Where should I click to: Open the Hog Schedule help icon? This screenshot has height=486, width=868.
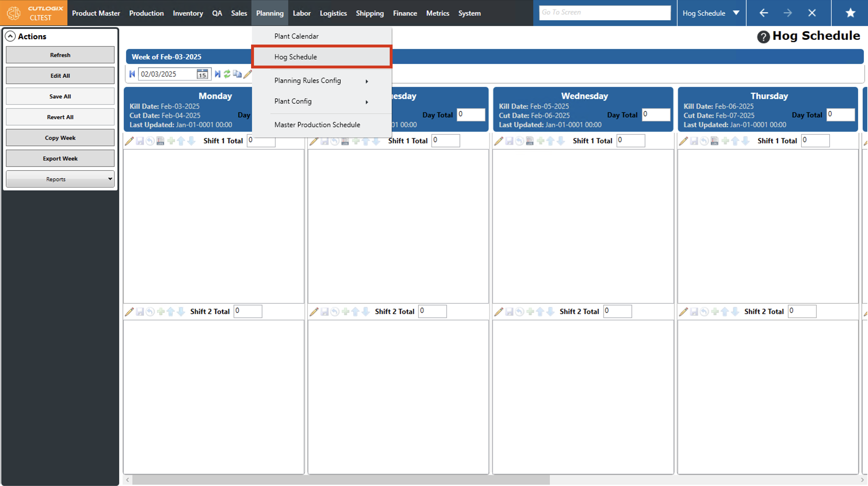[x=763, y=37]
